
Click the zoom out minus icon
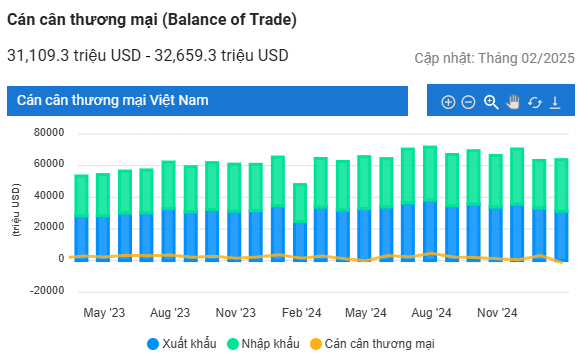click(468, 102)
